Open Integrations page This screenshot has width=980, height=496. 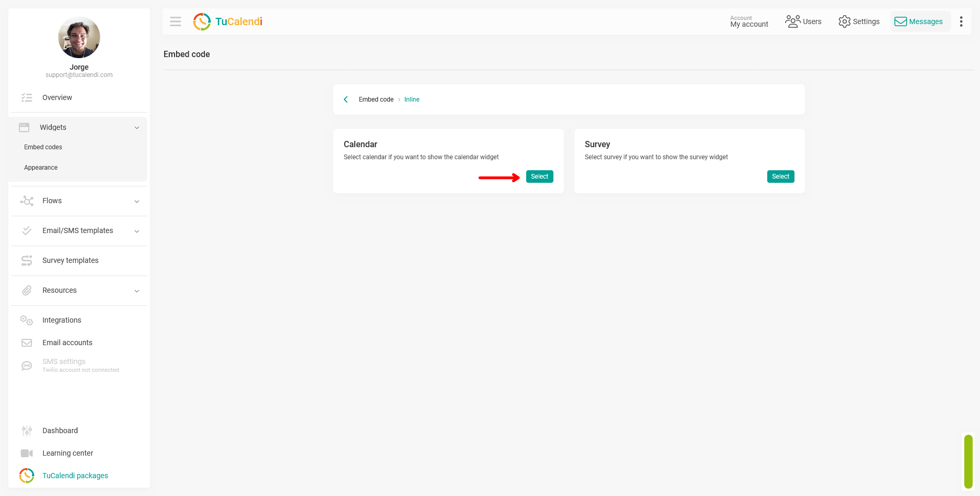[x=62, y=320]
